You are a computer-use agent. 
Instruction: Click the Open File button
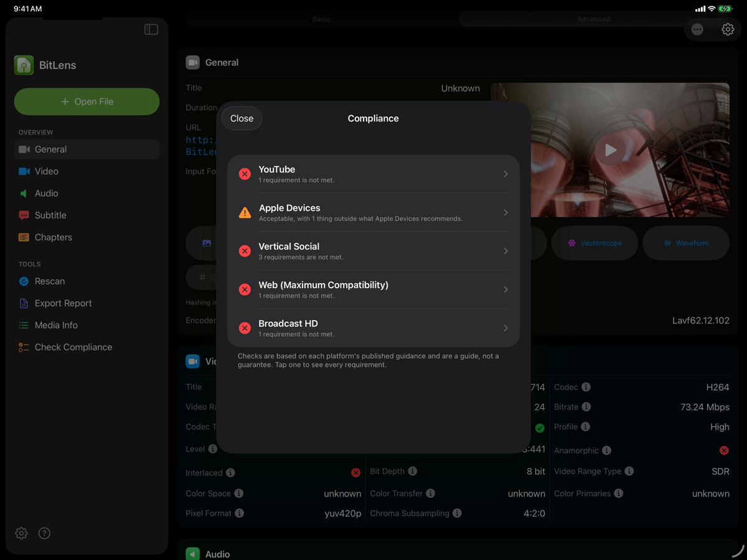[87, 101]
